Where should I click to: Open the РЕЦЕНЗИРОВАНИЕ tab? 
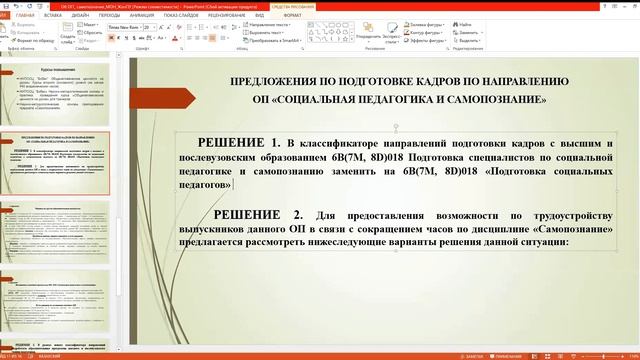[227, 16]
